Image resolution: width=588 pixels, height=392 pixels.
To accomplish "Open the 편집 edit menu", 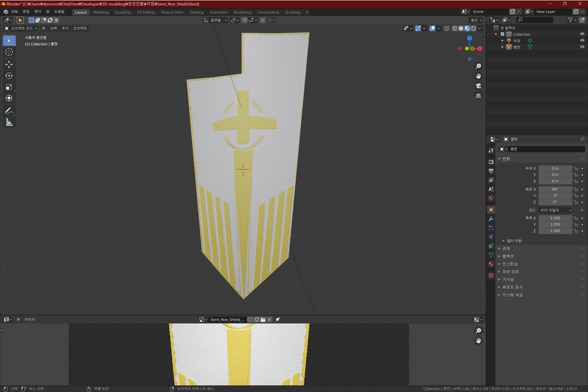I will (x=26, y=12).
